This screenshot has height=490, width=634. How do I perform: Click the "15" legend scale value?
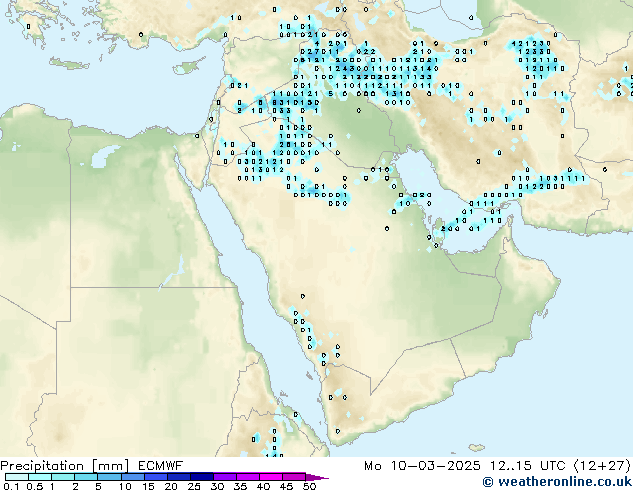click(x=148, y=486)
